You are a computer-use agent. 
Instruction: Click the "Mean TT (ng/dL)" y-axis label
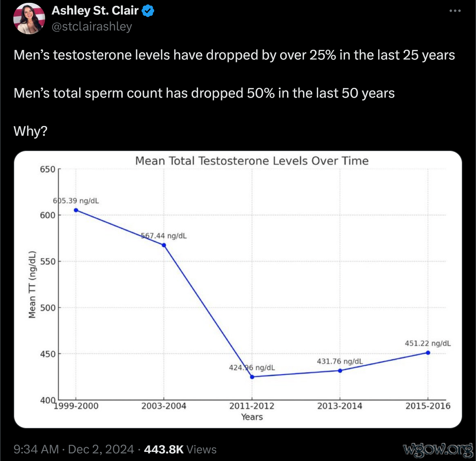click(x=32, y=285)
